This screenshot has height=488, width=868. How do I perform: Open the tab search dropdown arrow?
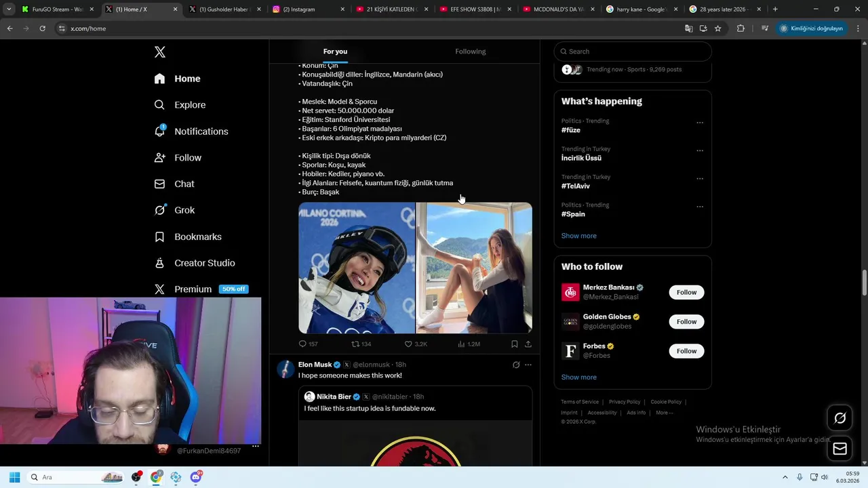[9, 9]
